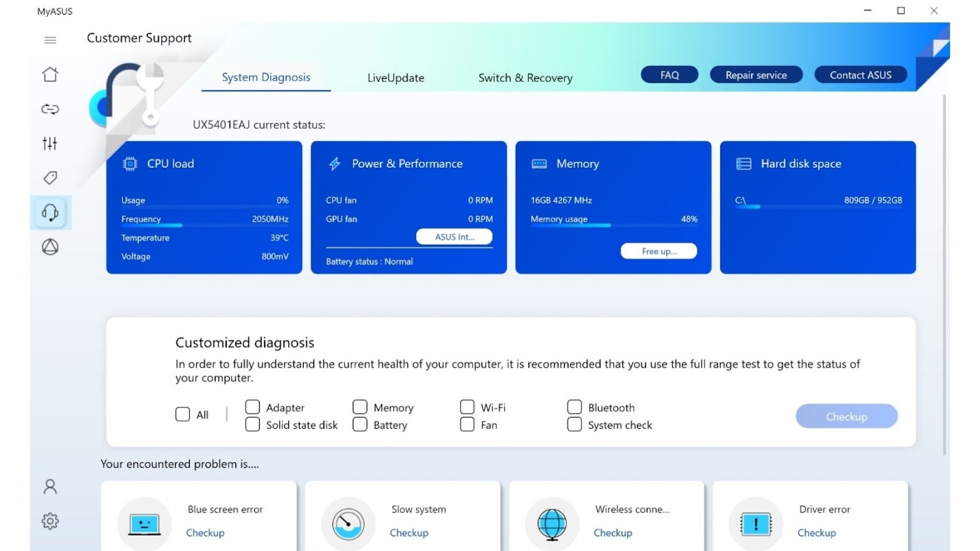The width and height of the screenshot is (980, 551).
Task: Open the Customization sliders icon in sidebar
Action: [x=50, y=143]
